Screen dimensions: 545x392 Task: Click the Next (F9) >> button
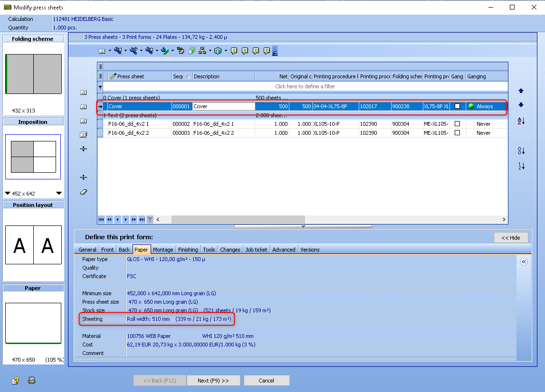(x=213, y=381)
